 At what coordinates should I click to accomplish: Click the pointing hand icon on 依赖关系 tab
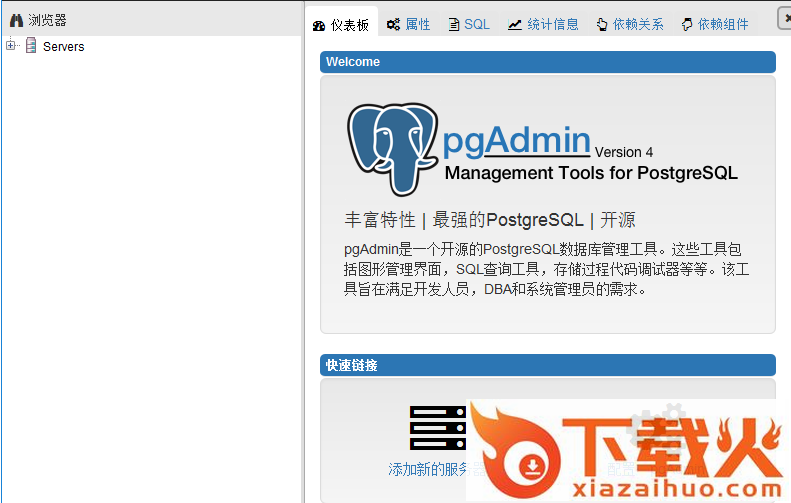pos(602,24)
